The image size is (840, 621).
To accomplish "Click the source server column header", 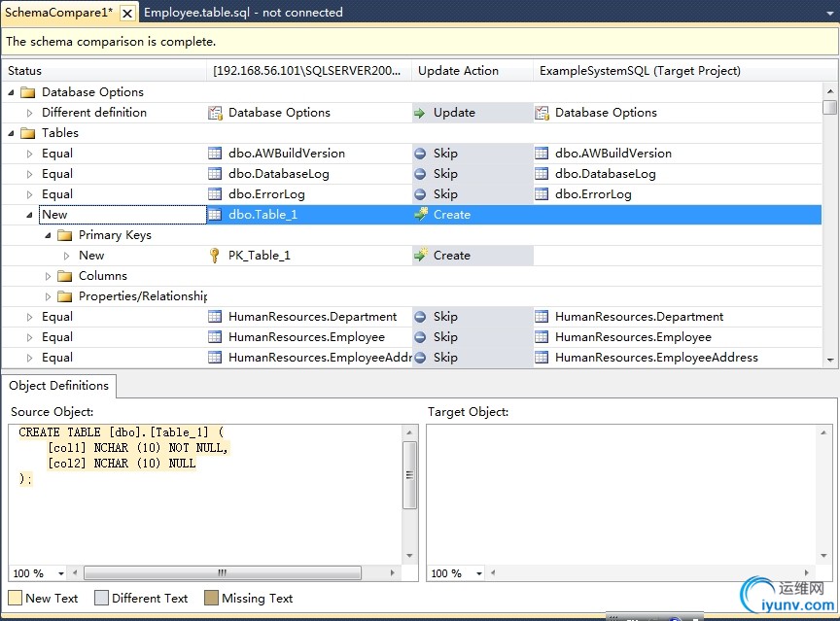I will click(309, 71).
